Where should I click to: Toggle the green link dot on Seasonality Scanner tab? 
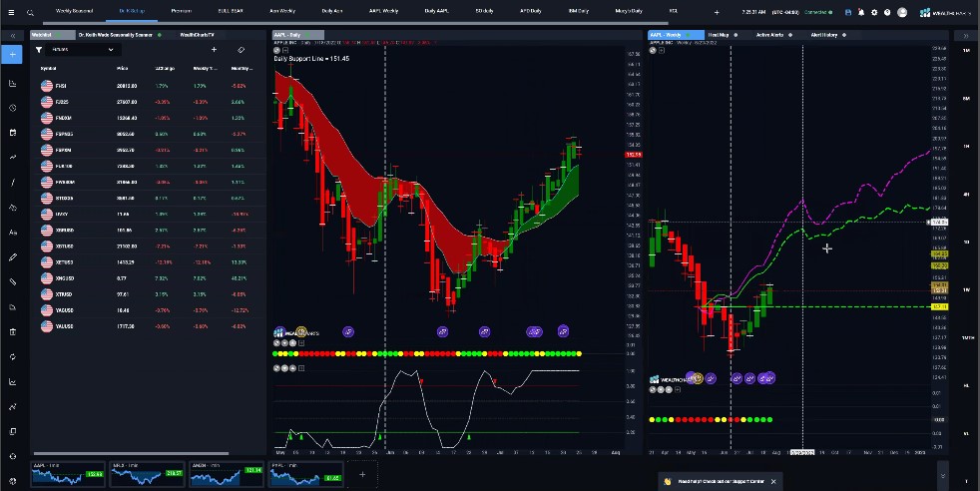[x=160, y=35]
